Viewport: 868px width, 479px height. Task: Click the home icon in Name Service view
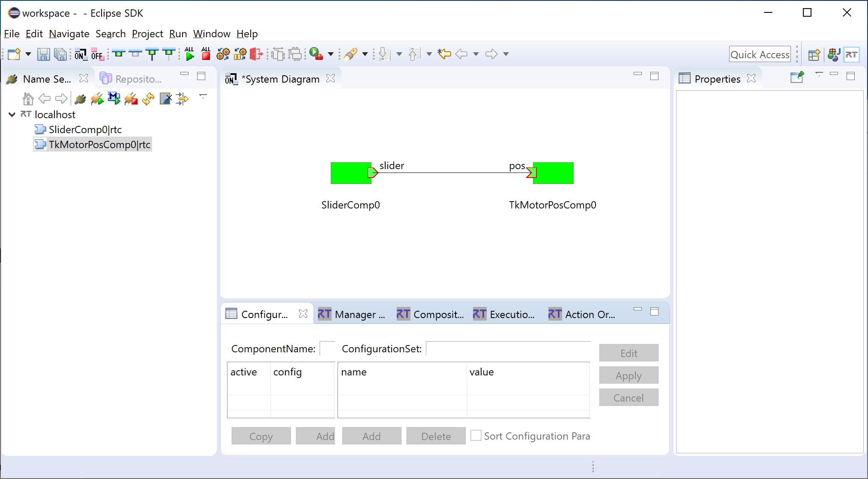(x=28, y=99)
